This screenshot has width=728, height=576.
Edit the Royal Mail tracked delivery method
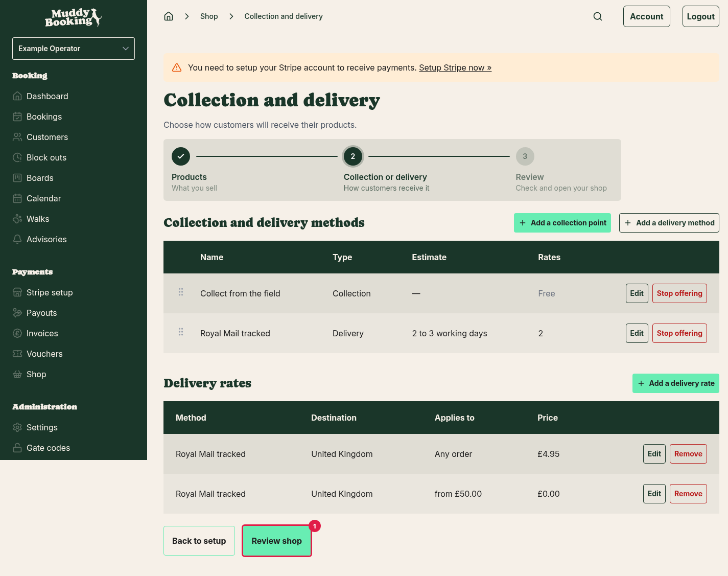[637, 333]
